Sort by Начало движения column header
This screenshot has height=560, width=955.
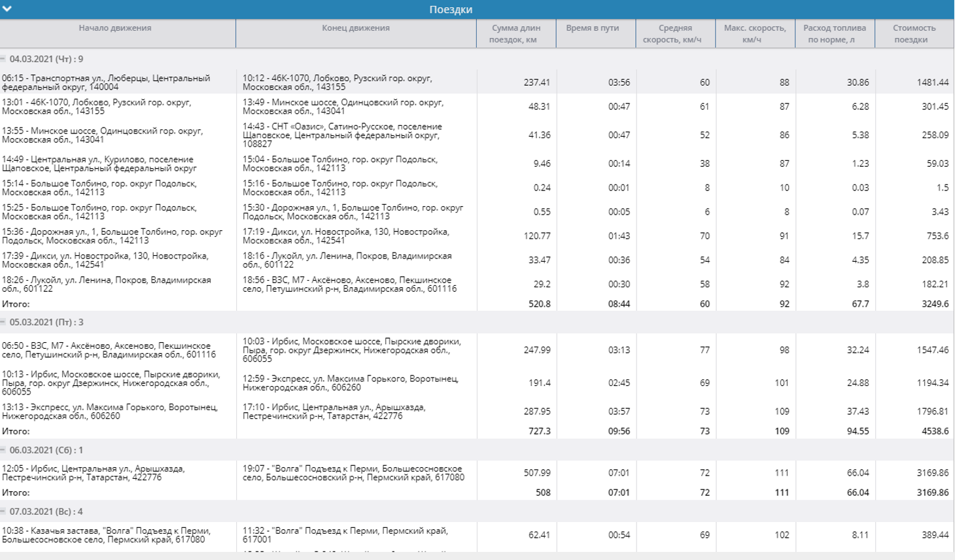coord(115,28)
